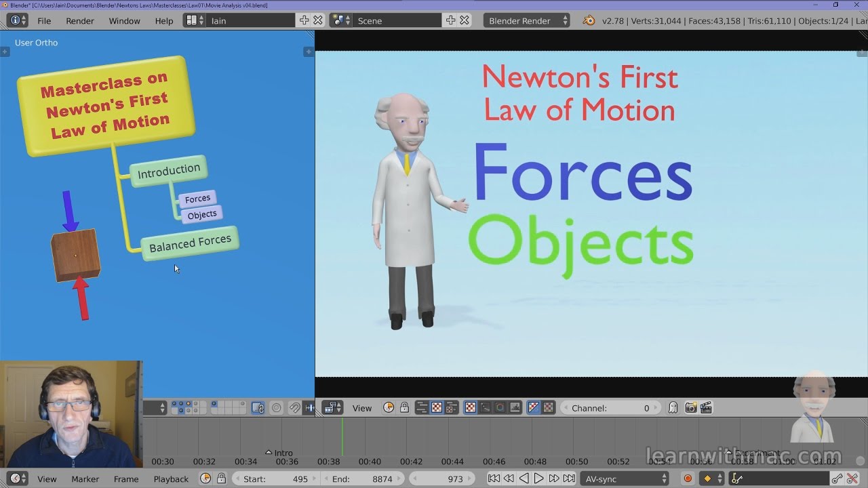Toggle the grease pencil ghost icon
Viewport: 868px width, 488px height.
[x=673, y=408]
